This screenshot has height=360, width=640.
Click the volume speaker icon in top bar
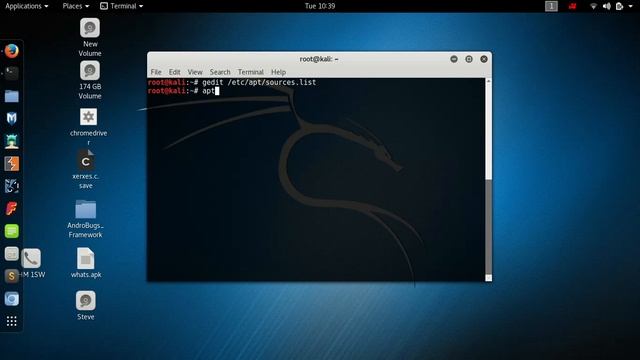tap(607, 6)
